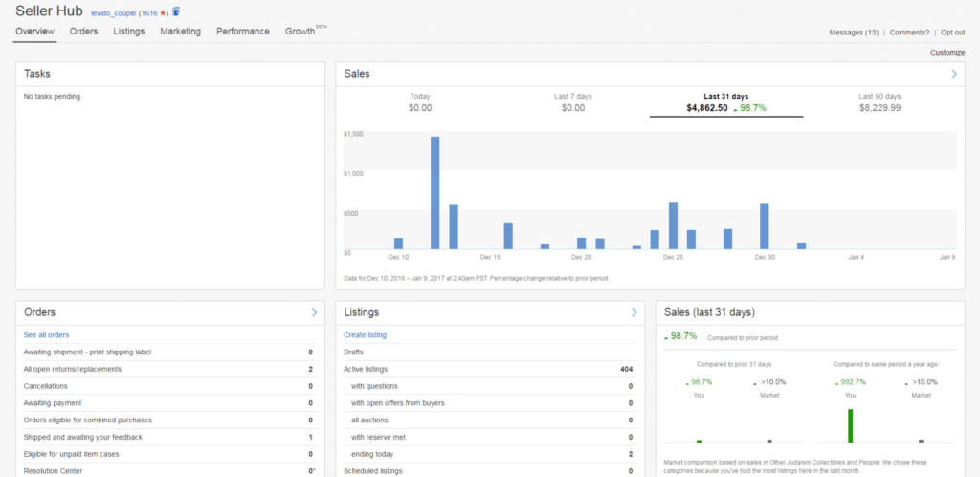This screenshot has height=477, width=980.
Task: Click the ending today row
Action: [x=490, y=454]
